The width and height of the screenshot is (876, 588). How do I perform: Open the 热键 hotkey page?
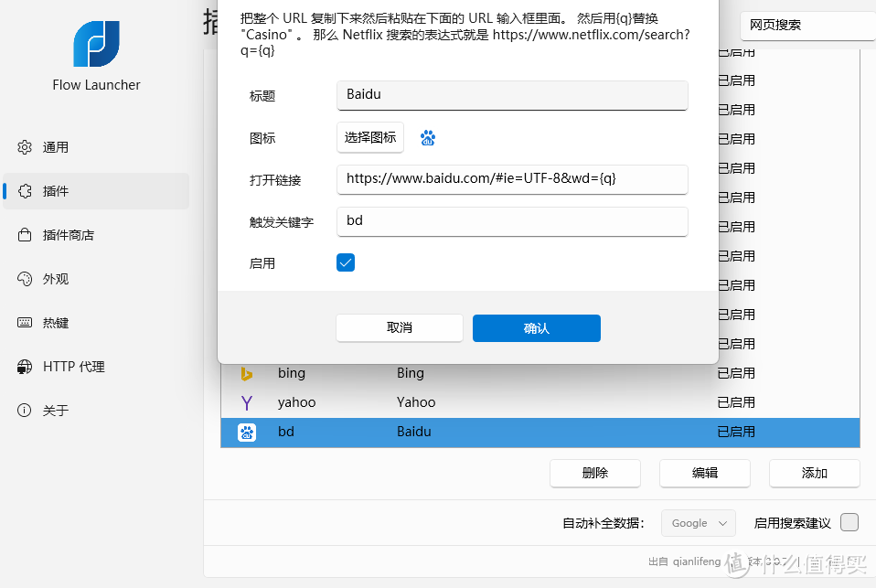point(96,323)
